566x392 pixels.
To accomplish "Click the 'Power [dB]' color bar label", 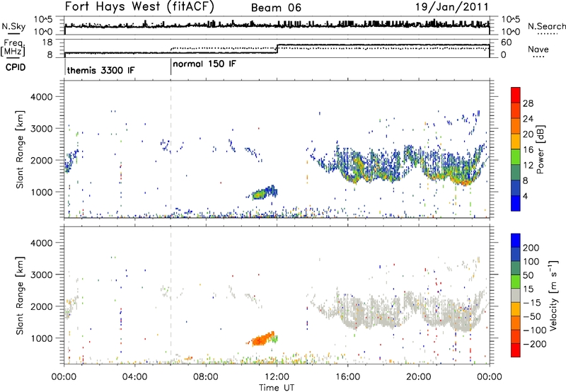I will click(540, 149).
